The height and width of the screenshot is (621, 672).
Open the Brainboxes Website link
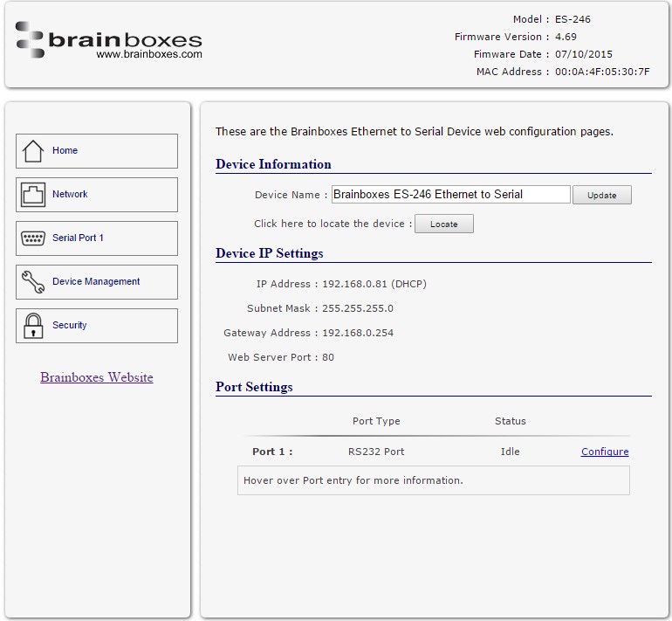tap(97, 377)
